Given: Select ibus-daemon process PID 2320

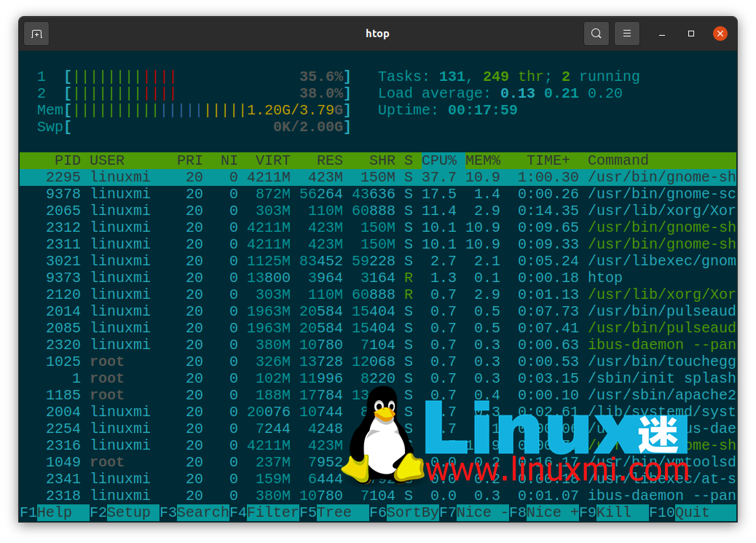Looking at the screenshot, I should 378,345.
